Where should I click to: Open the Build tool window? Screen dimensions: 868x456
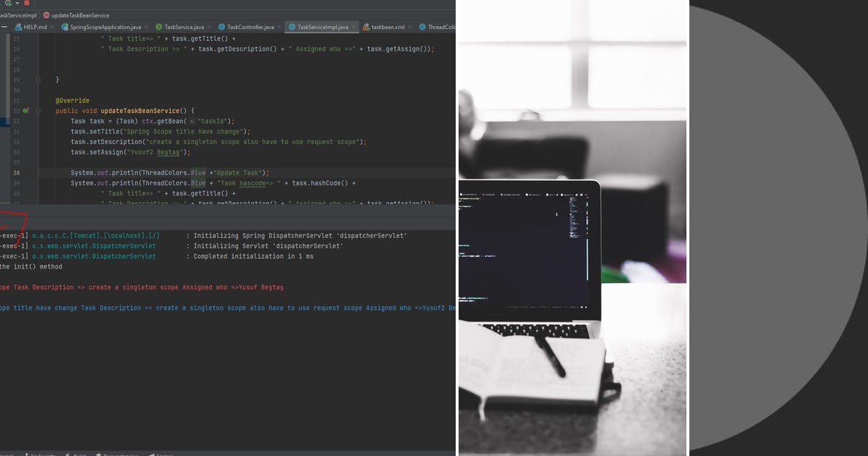(x=78, y=454)
